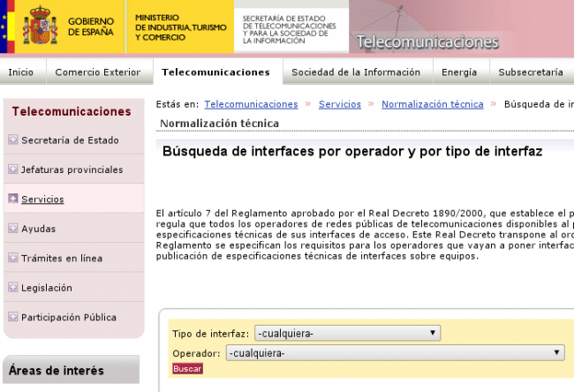The image size is (574, 392).
Task: Open the Subsecretaría navigation tab
Action: (x=530, y=72)
